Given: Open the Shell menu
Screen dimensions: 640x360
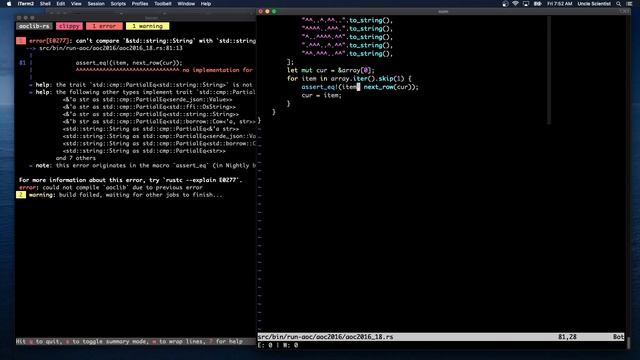Looking at the screenshot, I should (x=45, y=4).
